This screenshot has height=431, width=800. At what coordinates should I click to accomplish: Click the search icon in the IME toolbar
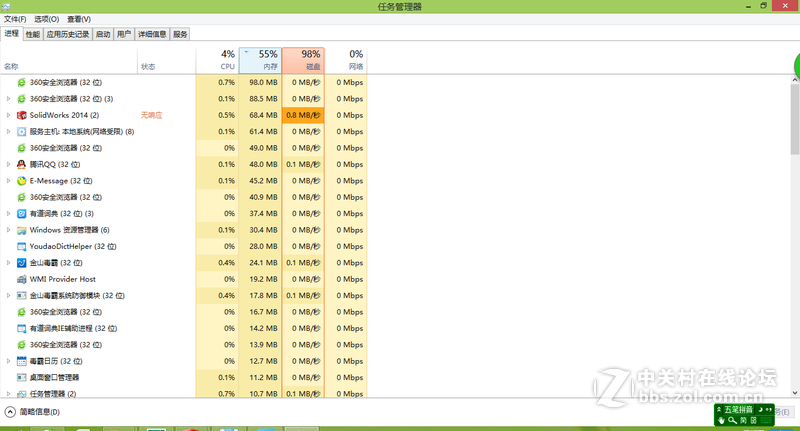732,420
